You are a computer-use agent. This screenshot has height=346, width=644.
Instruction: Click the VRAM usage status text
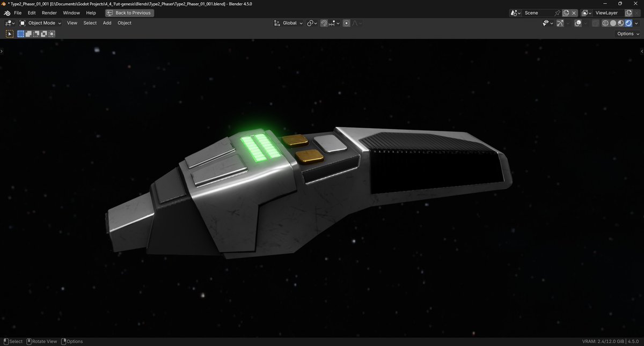[x=604, y=342]
